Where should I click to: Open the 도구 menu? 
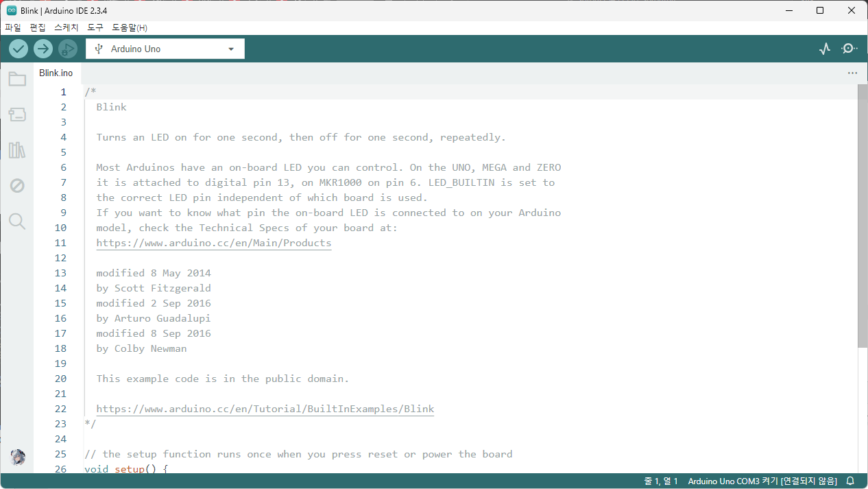(x=95, y=27)
